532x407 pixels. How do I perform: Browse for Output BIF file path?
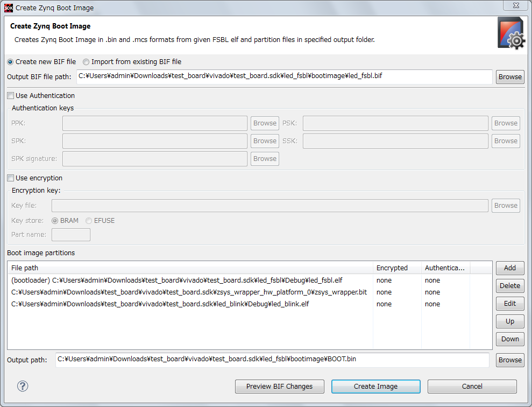(x=509, y=77)
